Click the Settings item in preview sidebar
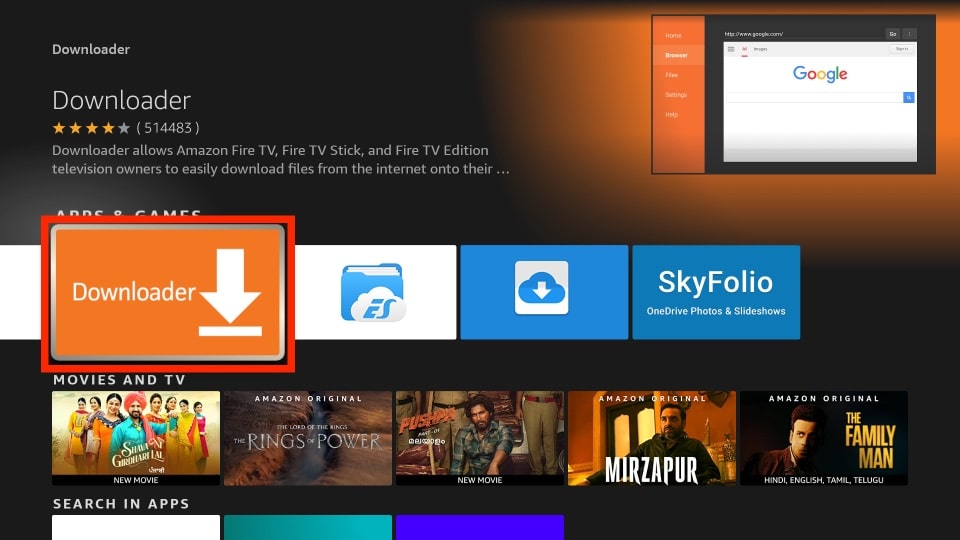This screenshot has height=540, width=960. [x=676, y=95]
